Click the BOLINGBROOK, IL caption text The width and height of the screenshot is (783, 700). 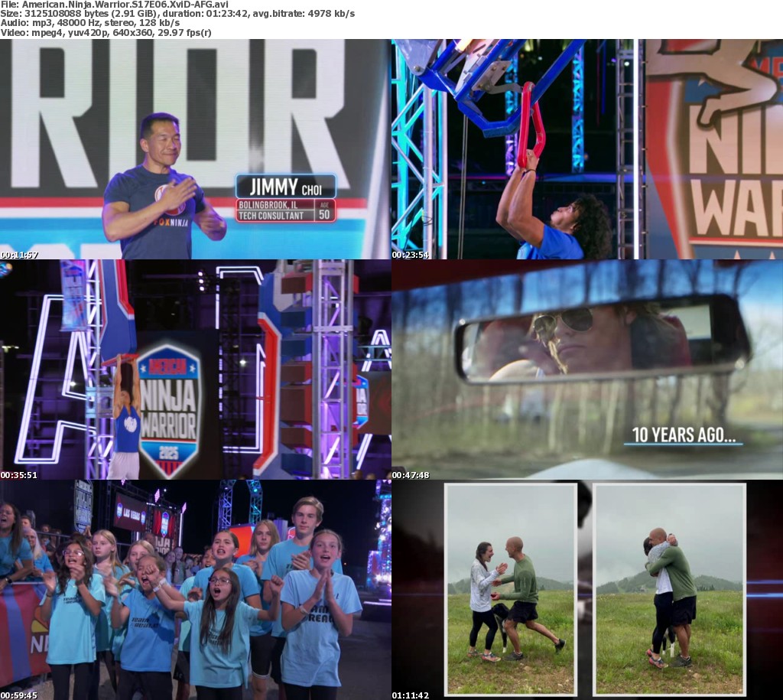(x=268, y=205)
